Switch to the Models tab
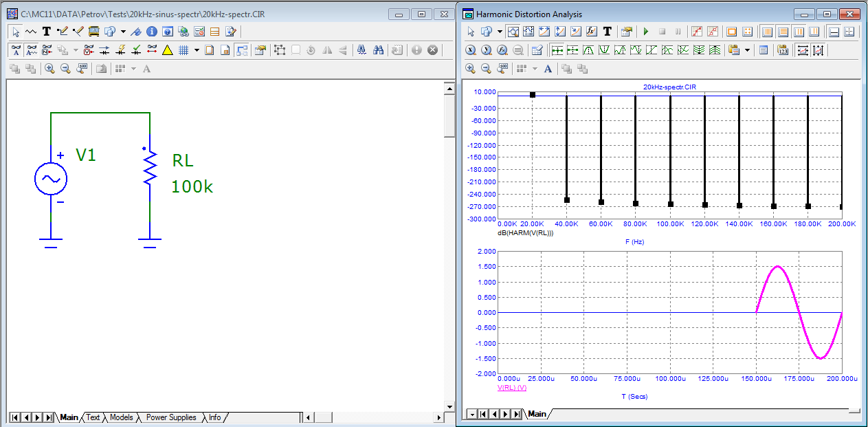 121,417
